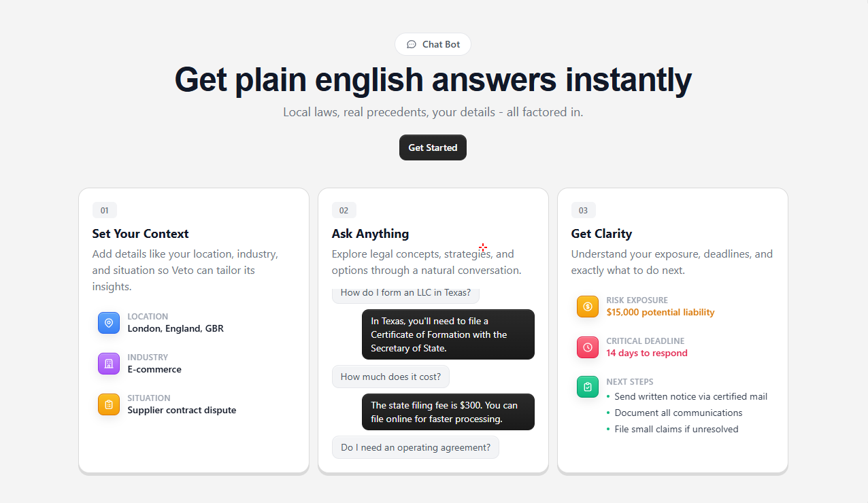The image size is (868, 503).
Task: Click the chat bubble icon in the Chat Bot badge
Action: click(412, 44)
